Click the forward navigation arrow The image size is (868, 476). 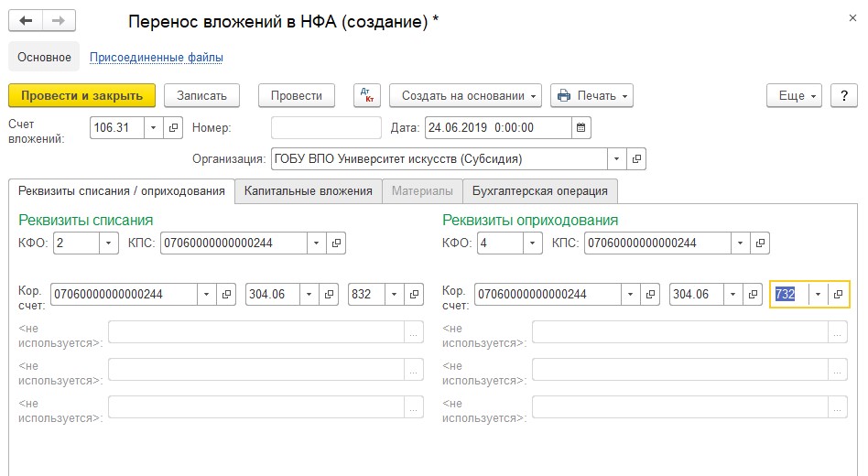59,21
